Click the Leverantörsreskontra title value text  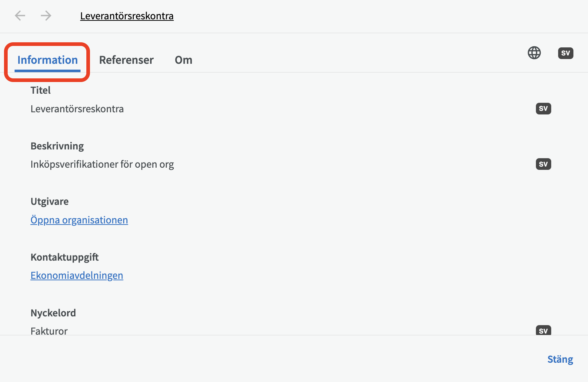[77, 109]
